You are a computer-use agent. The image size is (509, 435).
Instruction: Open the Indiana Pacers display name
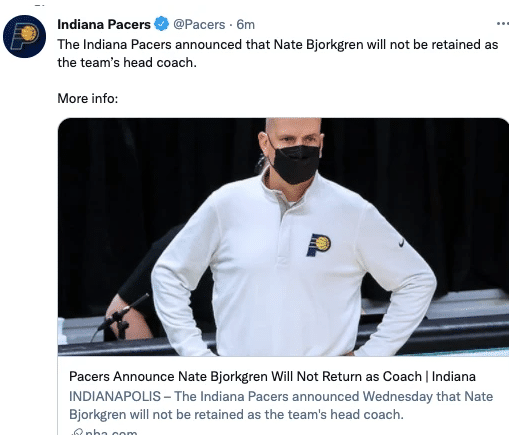point(104,24)
